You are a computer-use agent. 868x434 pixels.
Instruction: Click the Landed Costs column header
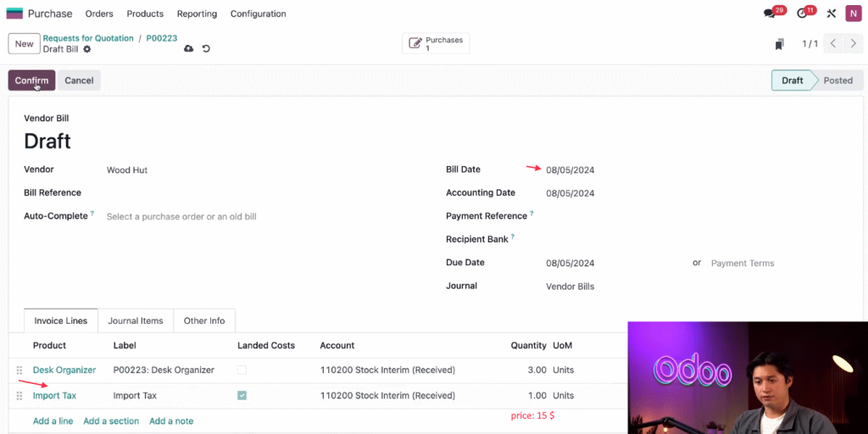point(266,346)
